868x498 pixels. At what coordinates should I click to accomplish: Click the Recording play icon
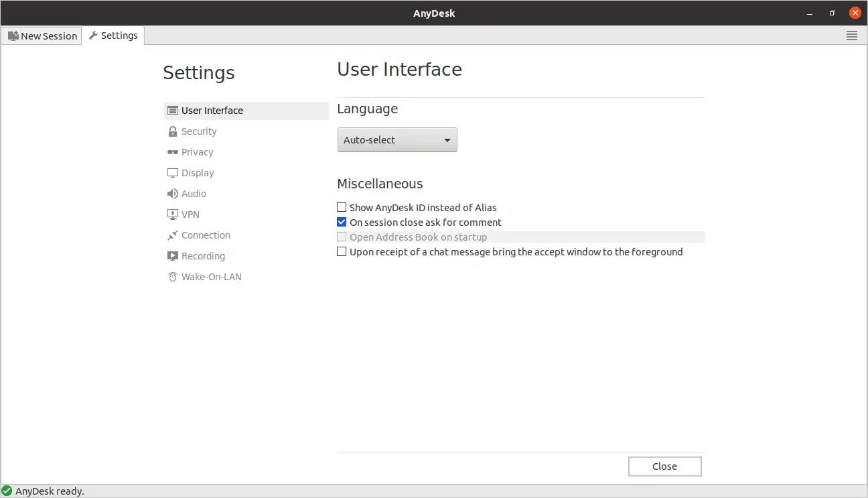coord(173,256)
